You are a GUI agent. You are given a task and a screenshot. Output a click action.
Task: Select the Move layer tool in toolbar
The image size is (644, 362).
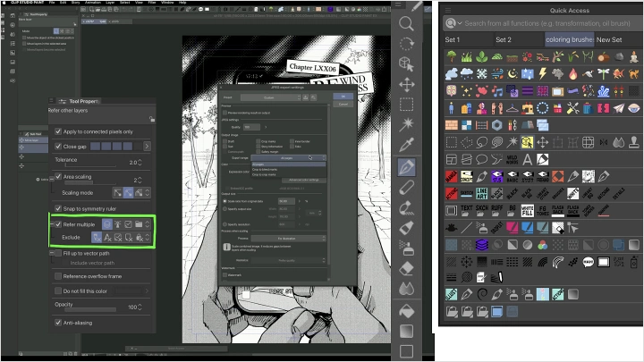[x=406, y=85]
